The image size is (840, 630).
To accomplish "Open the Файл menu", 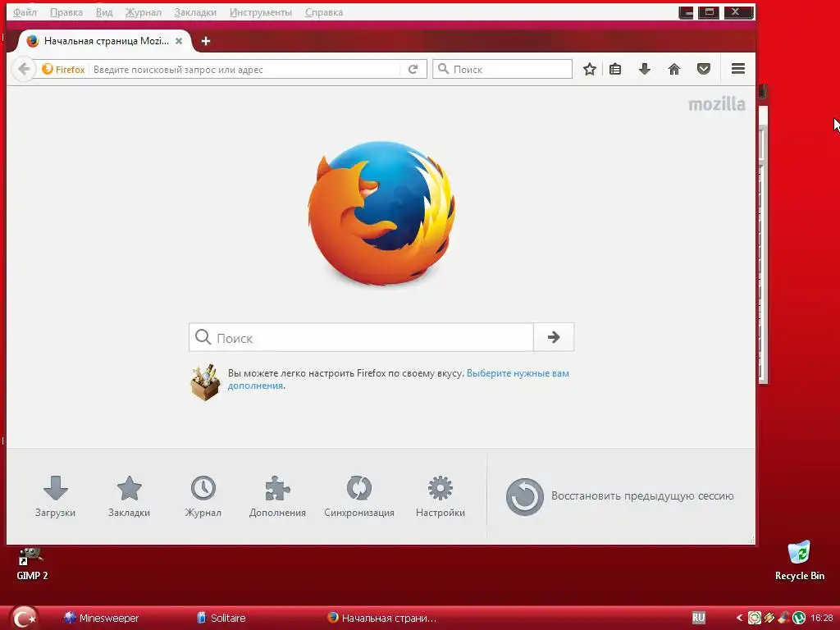I will (x=25, y=12).
